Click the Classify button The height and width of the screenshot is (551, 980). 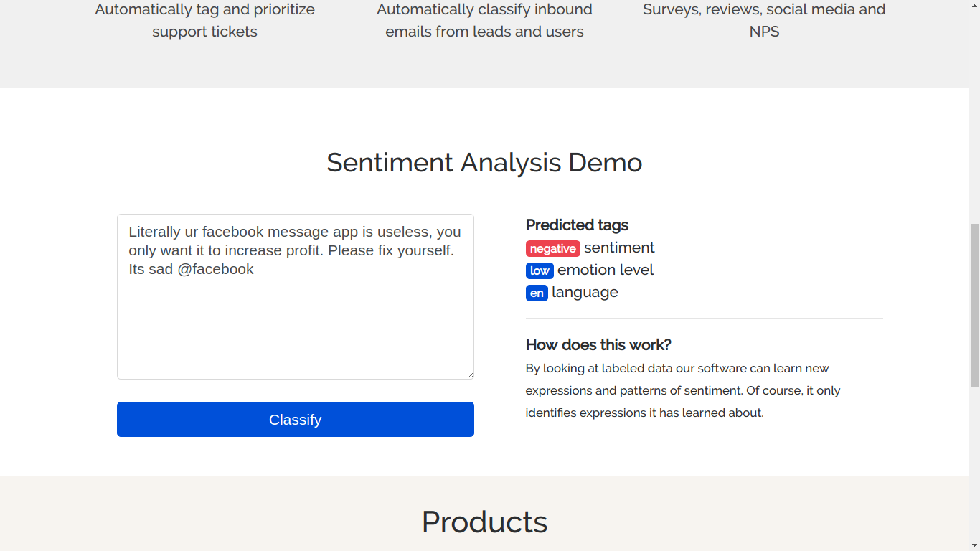pyautogui.click(x=295, y=419)
